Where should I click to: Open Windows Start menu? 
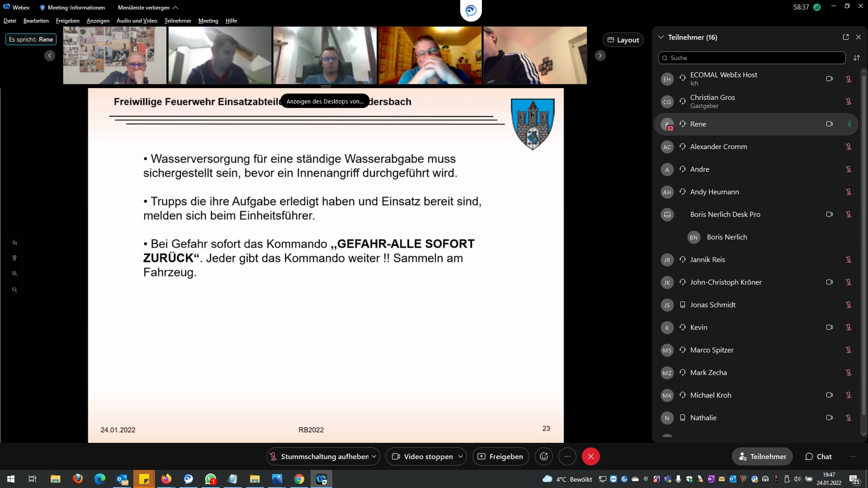coord(11,479)
